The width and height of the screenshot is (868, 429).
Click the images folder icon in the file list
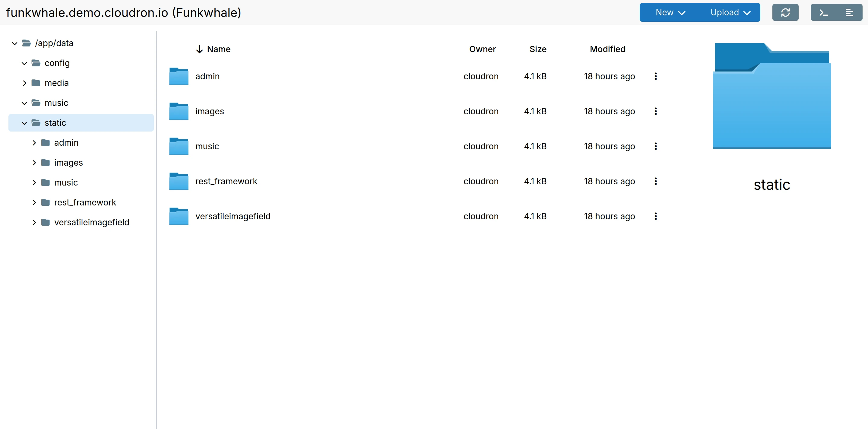pos(178,111)
